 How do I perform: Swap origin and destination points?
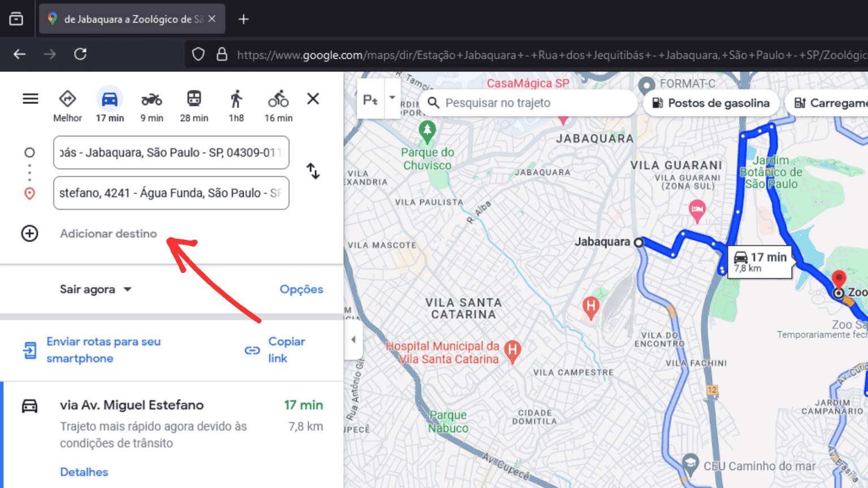[x=313, y=171]
